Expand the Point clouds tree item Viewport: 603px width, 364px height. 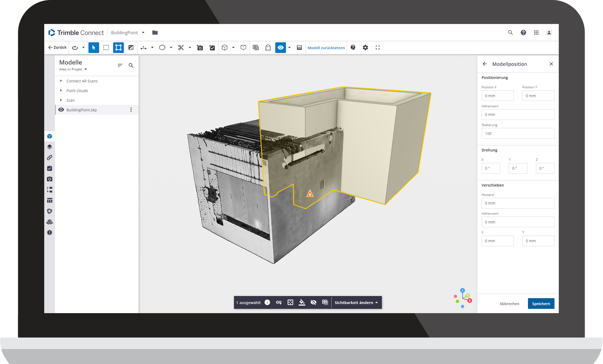(x=61, y=90)
